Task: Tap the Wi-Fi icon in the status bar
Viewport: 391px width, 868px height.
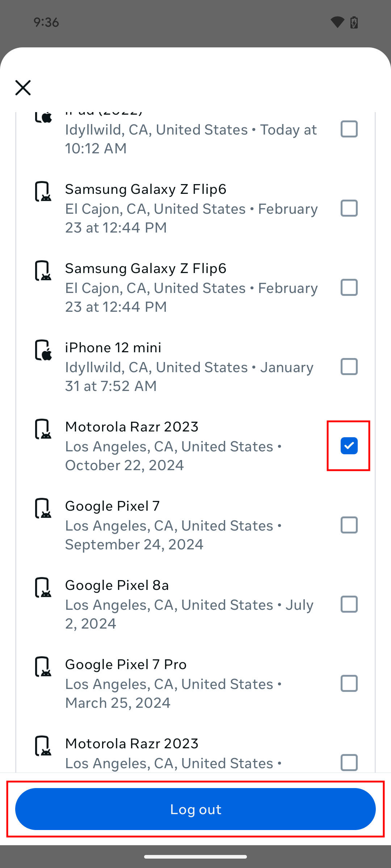Action: [337, 22]
